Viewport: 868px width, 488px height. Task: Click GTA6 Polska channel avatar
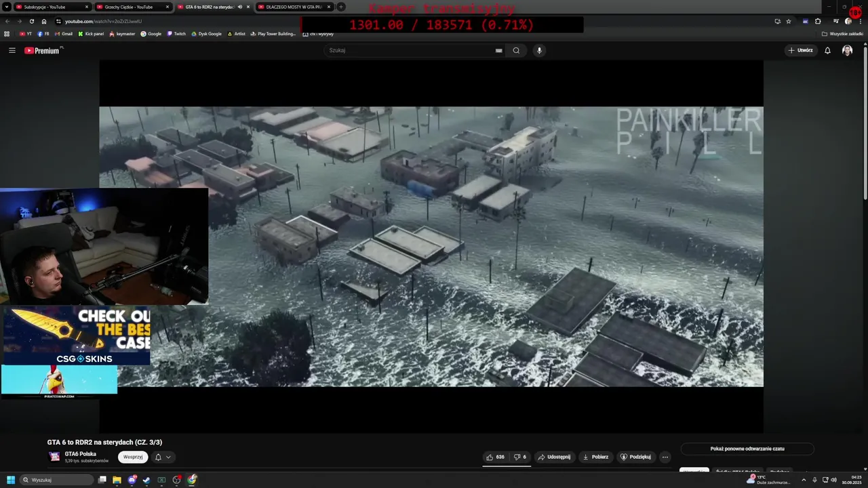[54, 457]
